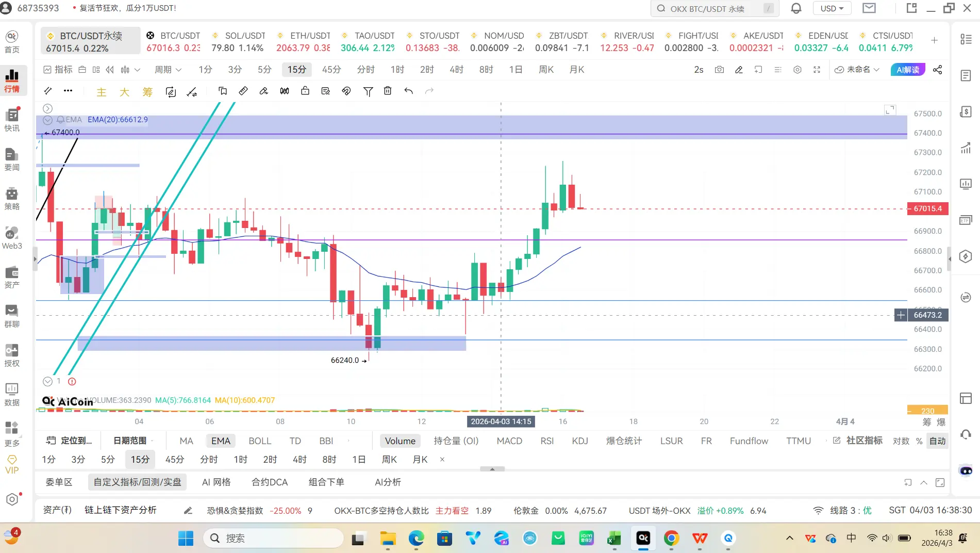Undo the last drawing action
The width and height of the screenshot is (980, 553).
[x=409, y=91]
